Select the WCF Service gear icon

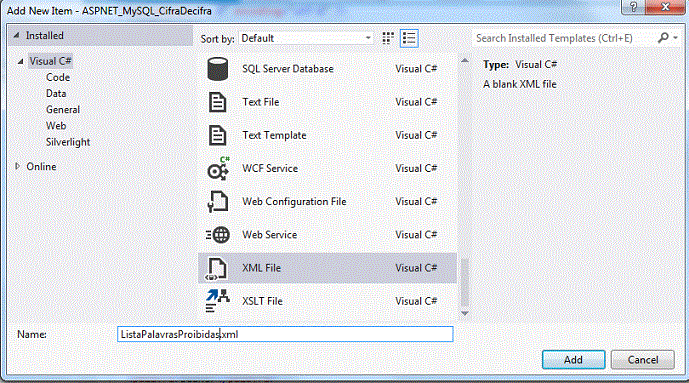coord(218,168)
